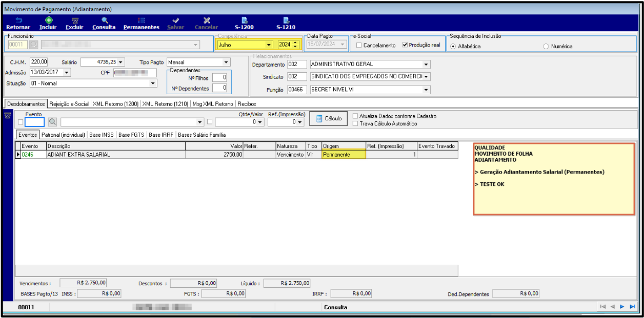Viewport: 644px width, 318px height.
Task: Open the Msg XML Retorno tab
Action: (213, 103)
